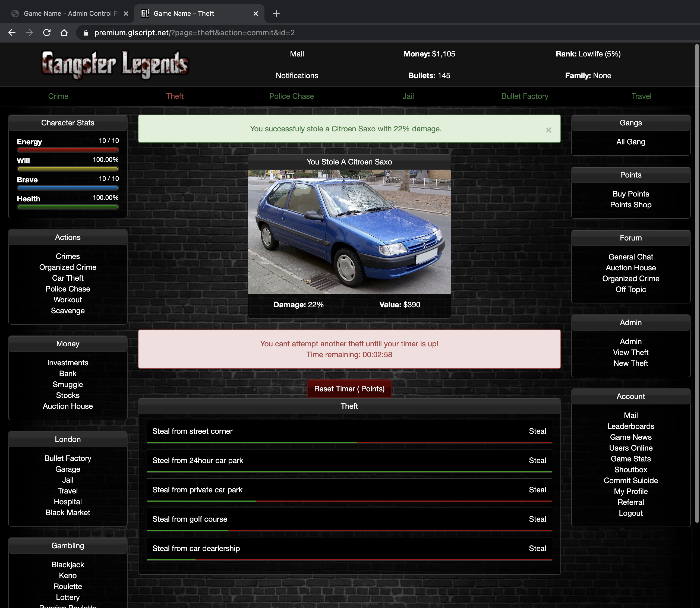This screenshot has width=700, height=608.
Task: Open a new browser tab
Action: tap(276, 14)
